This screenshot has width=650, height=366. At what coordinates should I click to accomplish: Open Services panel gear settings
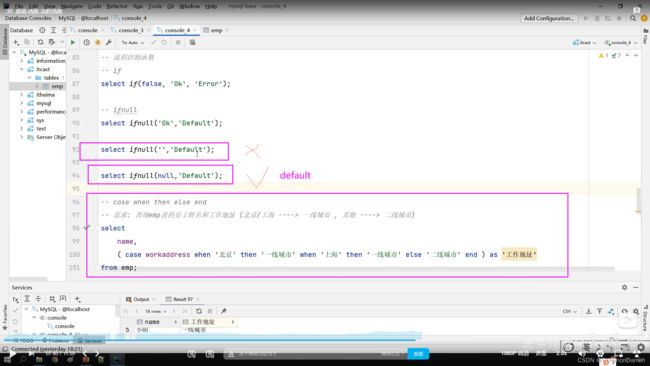[624, 287]
